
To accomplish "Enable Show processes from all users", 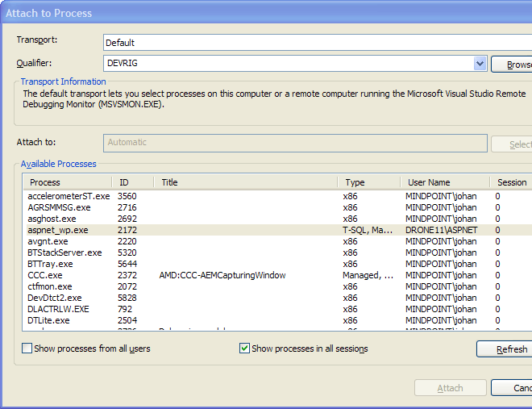I will [x=27, y=348].
